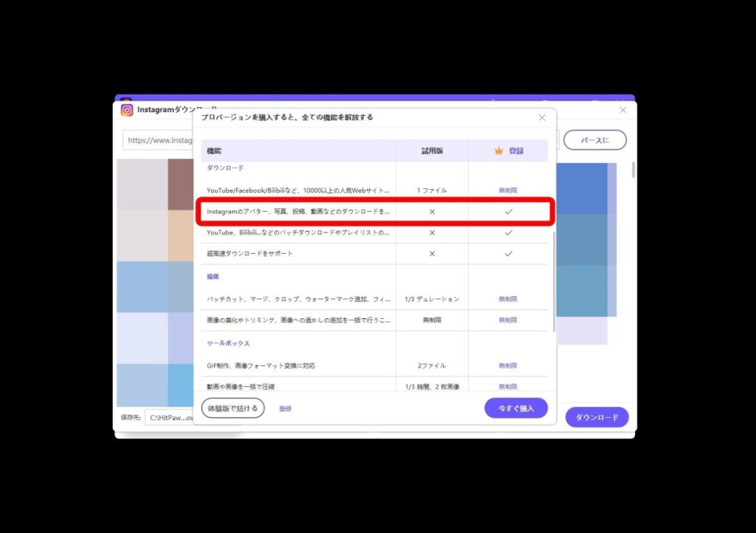Image resolution: width=756 pixels, height=533 pixels.
Task: Click the feature table vertical scrollbar
Action: pos(554,282)
